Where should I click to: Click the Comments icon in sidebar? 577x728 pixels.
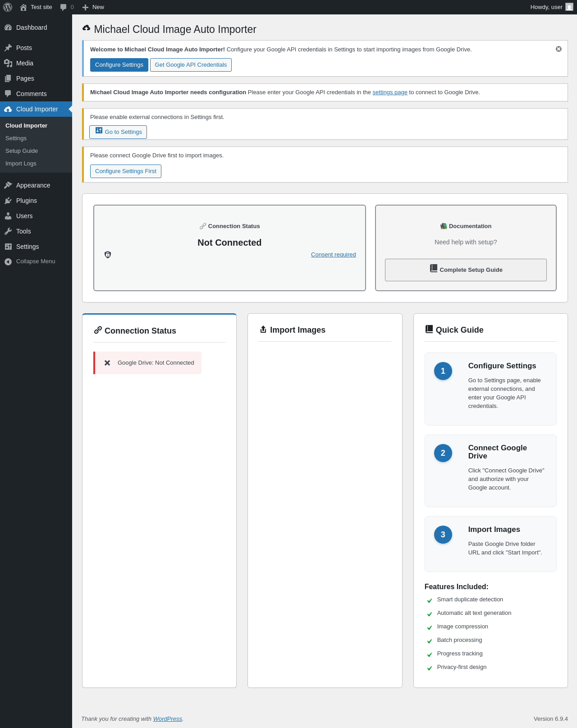(x=8, y=94)
